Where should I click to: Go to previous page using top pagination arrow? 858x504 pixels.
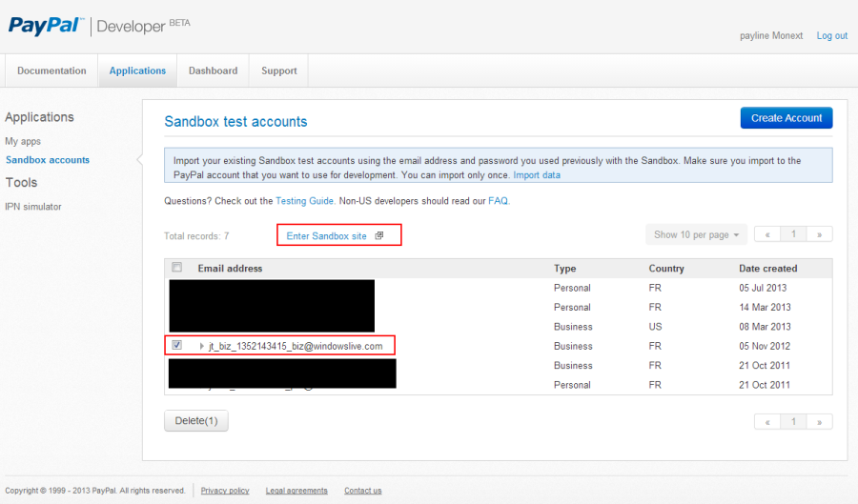pyautogui.click(x=766, y=234)
